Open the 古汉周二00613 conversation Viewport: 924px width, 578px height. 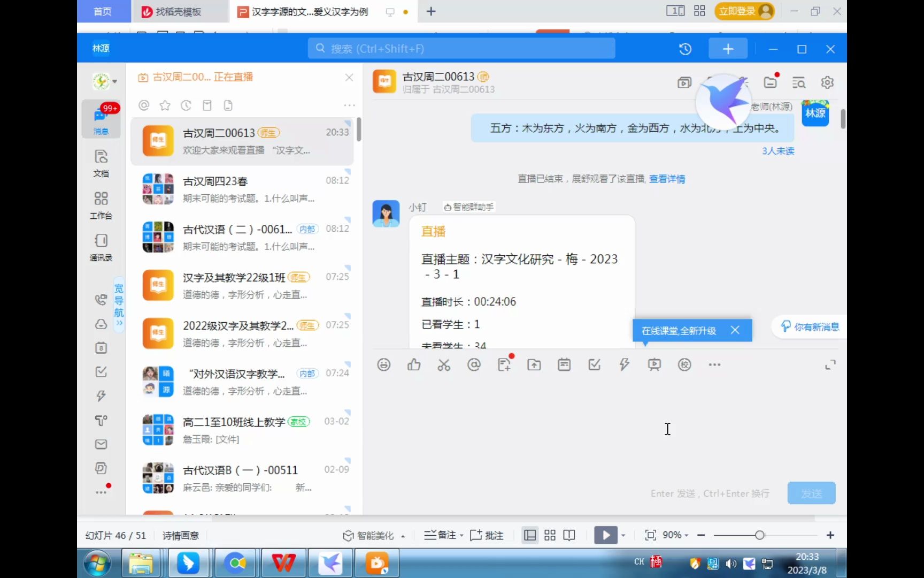coord(242,141)
